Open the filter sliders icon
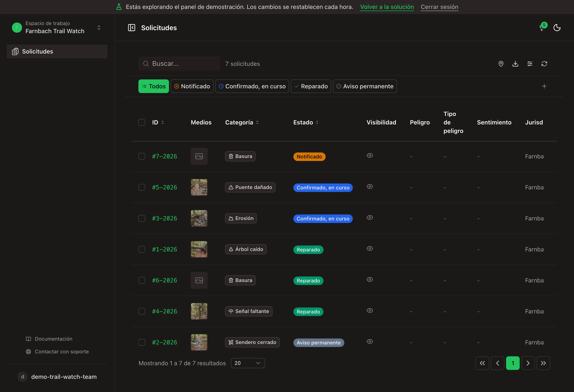Viewport: 574px width, 392px height. click(530, 64)
